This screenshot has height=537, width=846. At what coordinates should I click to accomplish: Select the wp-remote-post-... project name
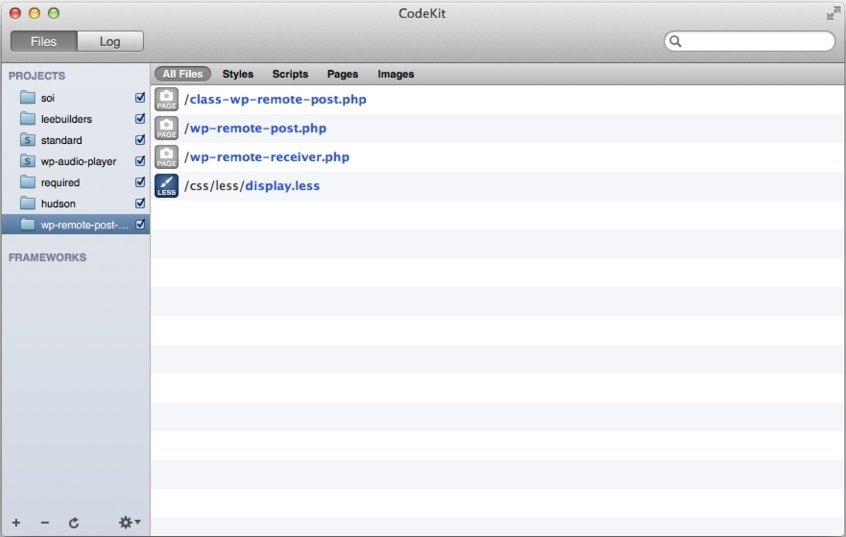coord(85,225)
